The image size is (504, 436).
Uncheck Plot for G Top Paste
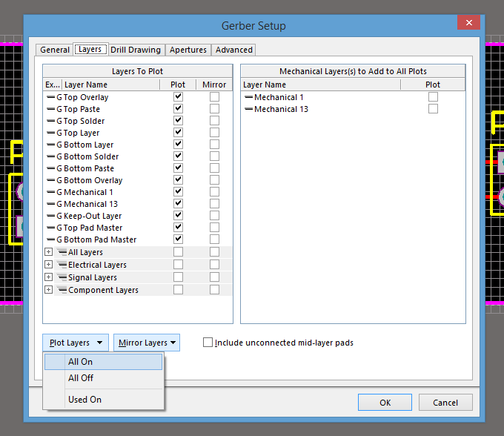[178, 109]
